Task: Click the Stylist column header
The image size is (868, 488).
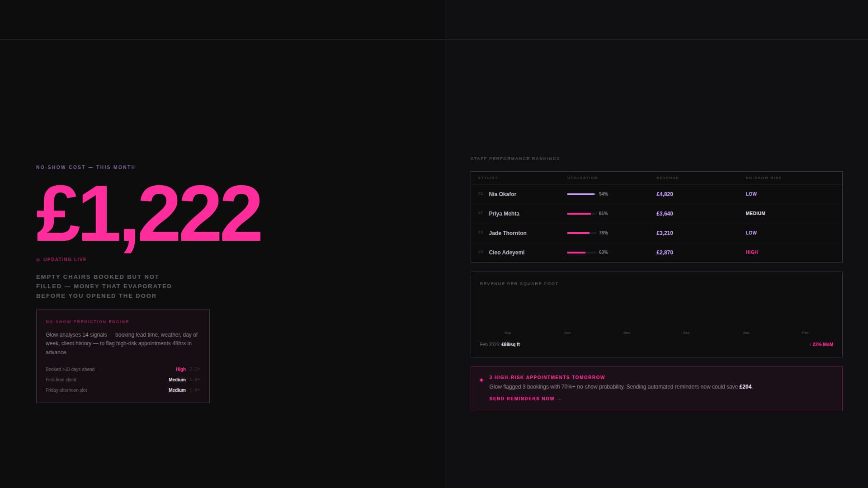Action: tap(488, 178)
